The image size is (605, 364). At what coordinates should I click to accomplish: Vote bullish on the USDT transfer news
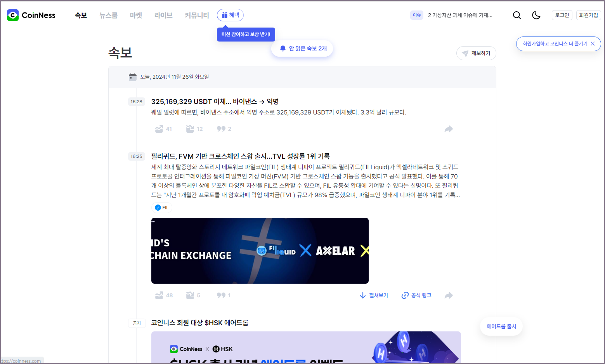point(159,128)
